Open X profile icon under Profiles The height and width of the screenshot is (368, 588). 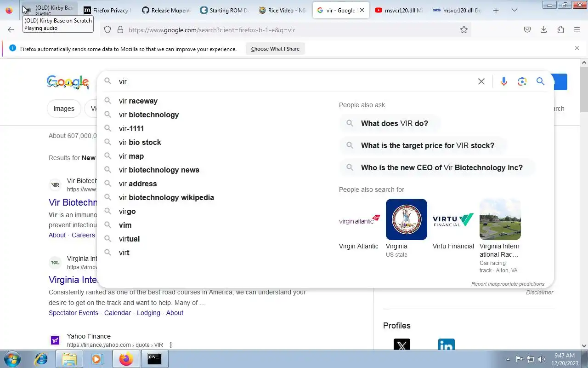pyautogui.click(x=402, y=345)
